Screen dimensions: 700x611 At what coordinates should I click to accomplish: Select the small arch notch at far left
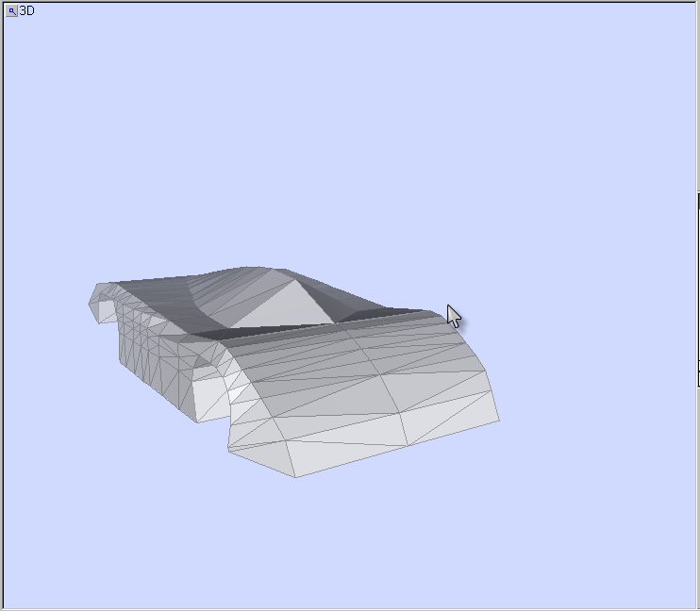pos(106,311)
